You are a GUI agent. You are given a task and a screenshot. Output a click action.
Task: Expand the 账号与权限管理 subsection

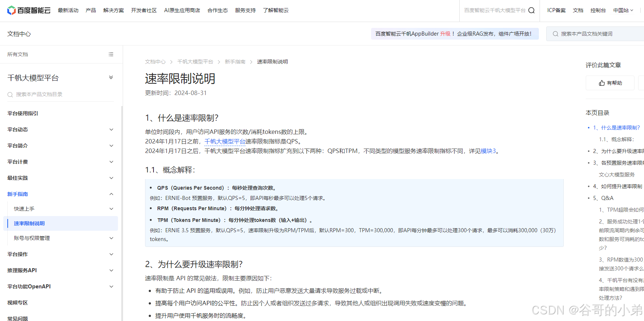point(111,238)
